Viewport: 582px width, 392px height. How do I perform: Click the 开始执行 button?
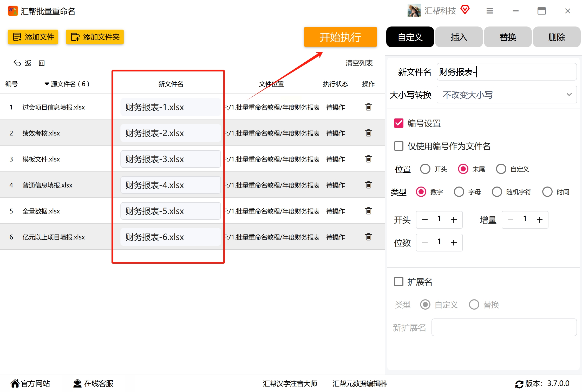click(340, 37)
